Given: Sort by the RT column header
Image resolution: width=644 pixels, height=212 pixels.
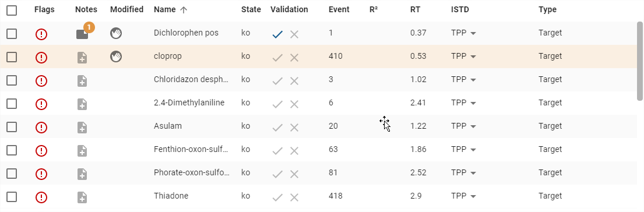Looking at the screenshot, I should (415, 10).
